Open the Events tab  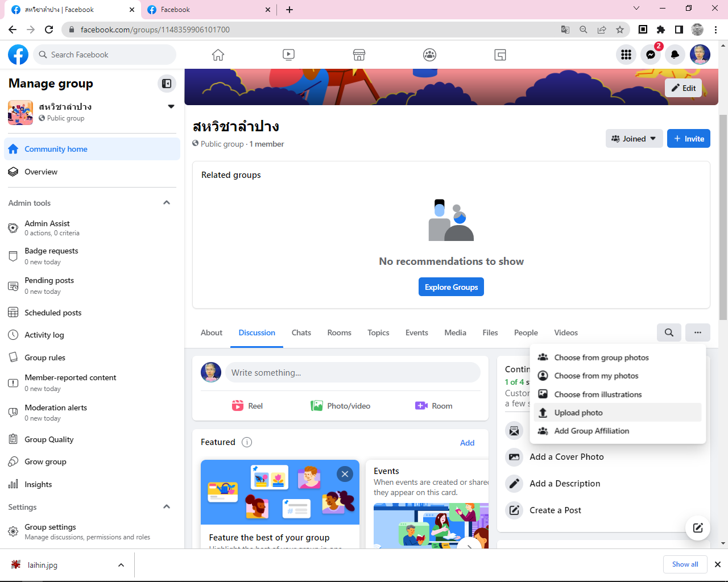(417, 332)
